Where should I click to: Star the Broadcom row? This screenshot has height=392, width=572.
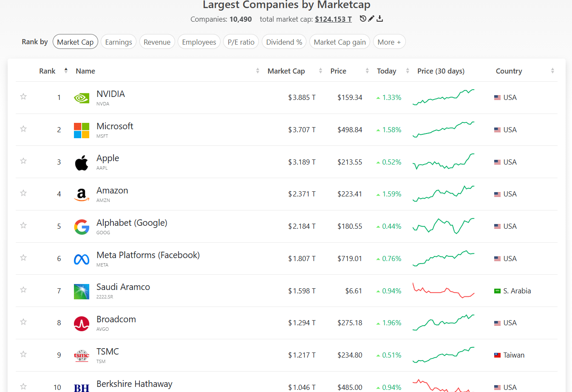[x=23, y=322]
